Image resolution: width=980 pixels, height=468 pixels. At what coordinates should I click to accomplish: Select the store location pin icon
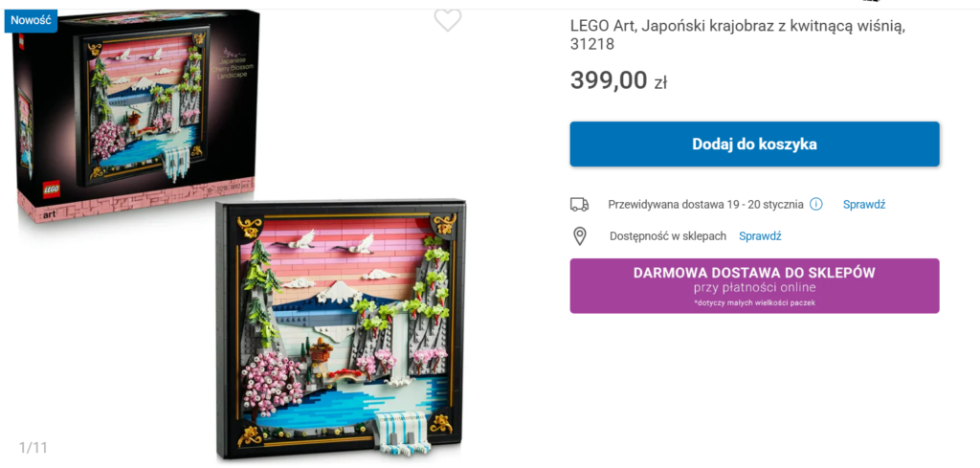click(x=580, y=236)
